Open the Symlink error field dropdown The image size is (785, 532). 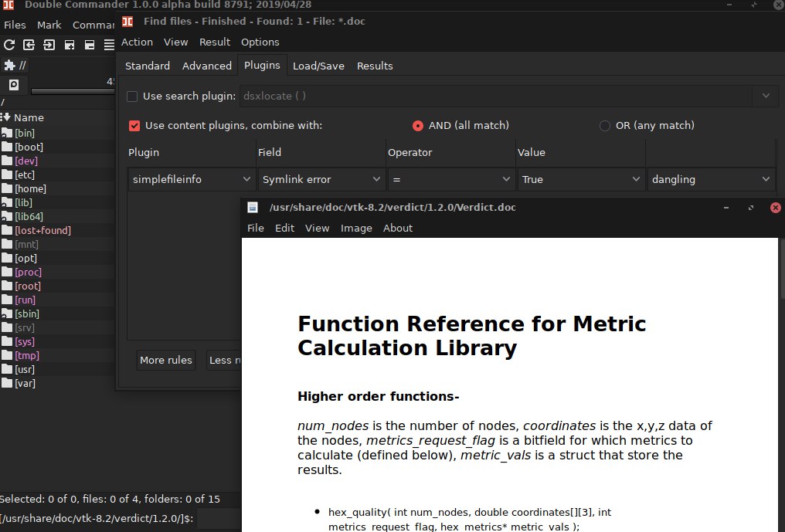point(321,179)
